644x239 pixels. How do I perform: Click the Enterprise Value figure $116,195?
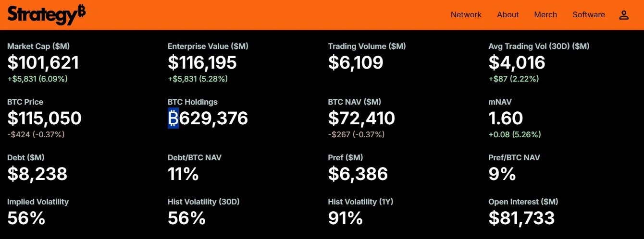tap(202, 62)
